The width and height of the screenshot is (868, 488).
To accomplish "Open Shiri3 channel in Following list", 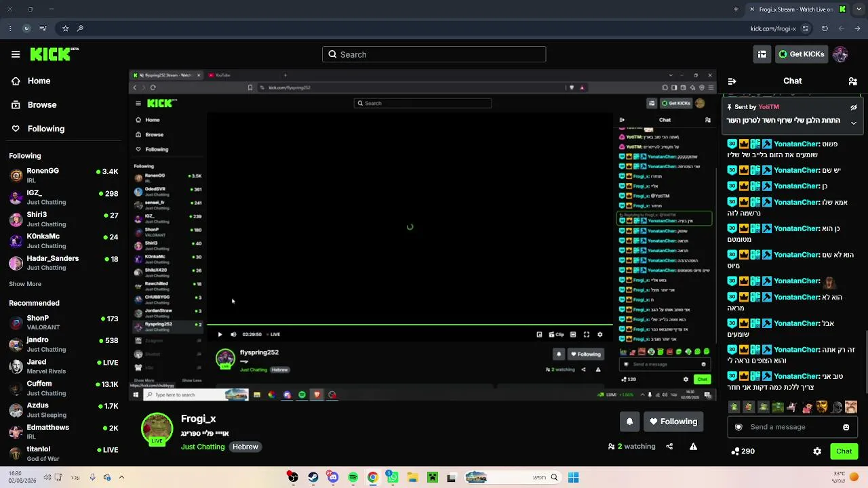I will click(64, 218).
